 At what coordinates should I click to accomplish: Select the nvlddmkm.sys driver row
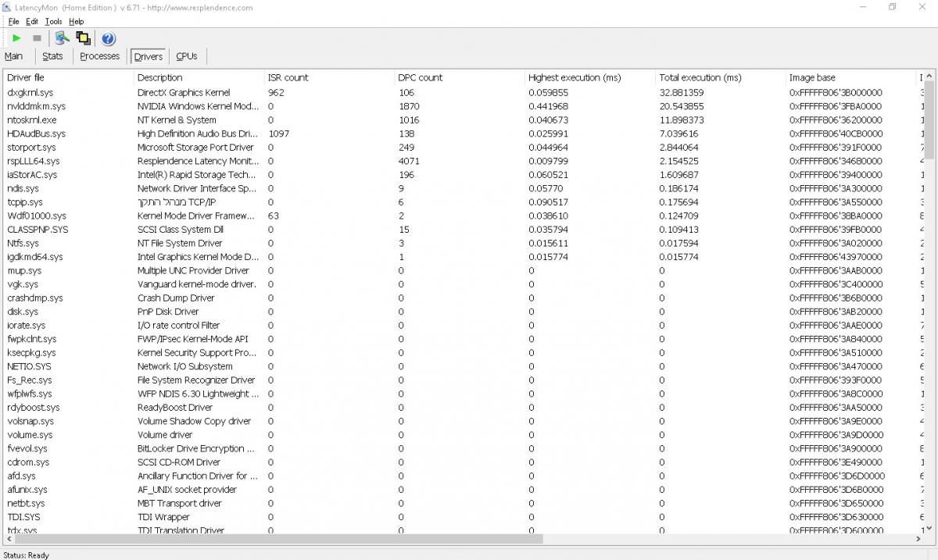(x=463, y=106)
